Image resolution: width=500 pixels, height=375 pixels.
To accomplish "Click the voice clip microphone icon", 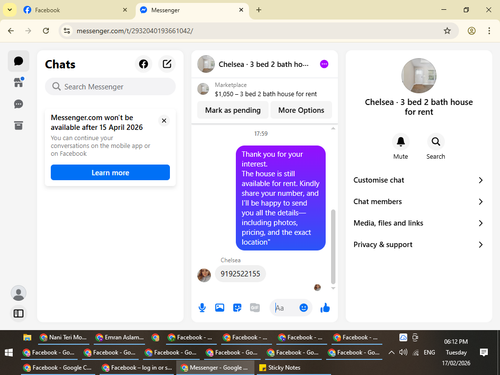I will point(202,307).
